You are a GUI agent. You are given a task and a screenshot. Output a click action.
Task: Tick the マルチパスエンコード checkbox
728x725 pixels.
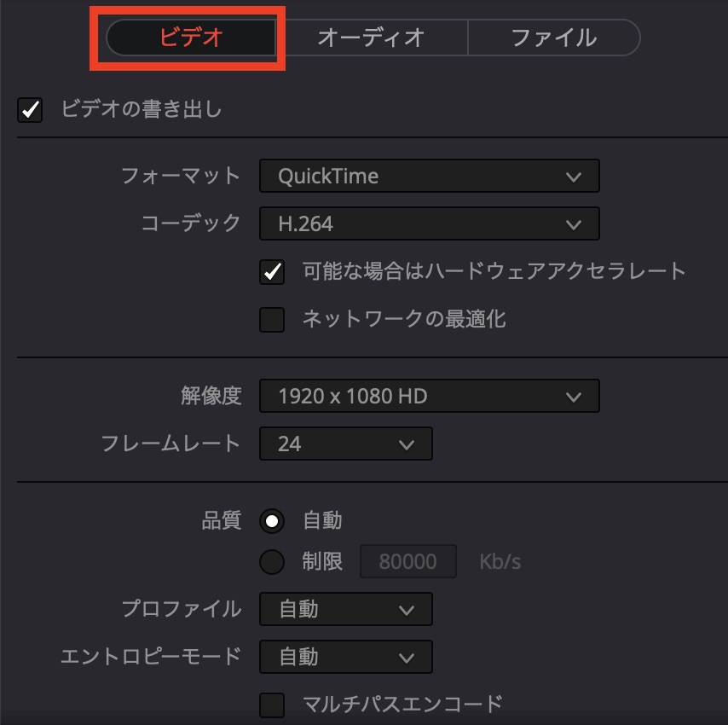point(272,705)
